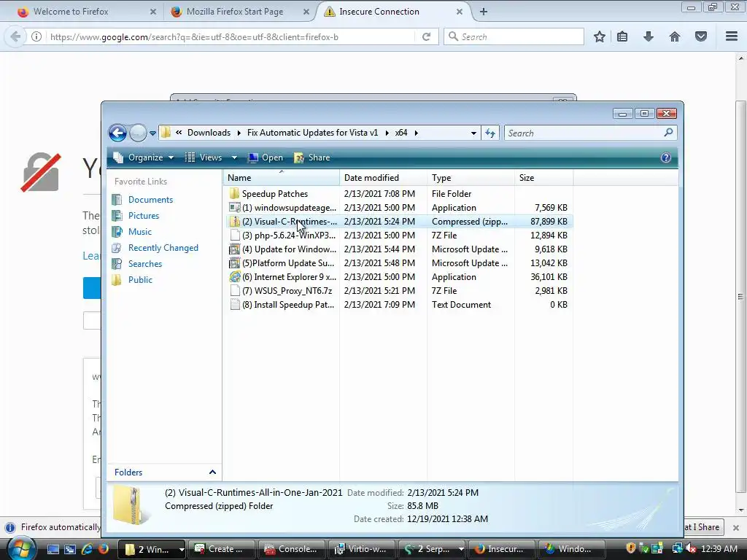The image size is (747, 560).
Task: Select (7) WSUS_Proxy_NT6.7z file icon
Action: 234,290
